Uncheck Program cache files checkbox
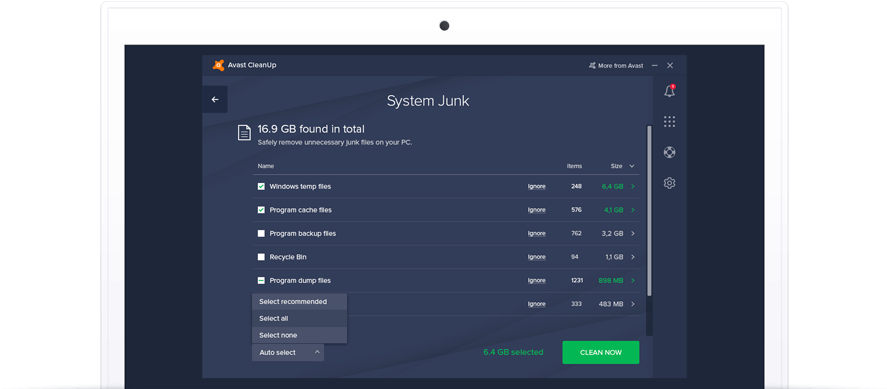The width and height of the screenshot is (887, 389). point(261,210)
